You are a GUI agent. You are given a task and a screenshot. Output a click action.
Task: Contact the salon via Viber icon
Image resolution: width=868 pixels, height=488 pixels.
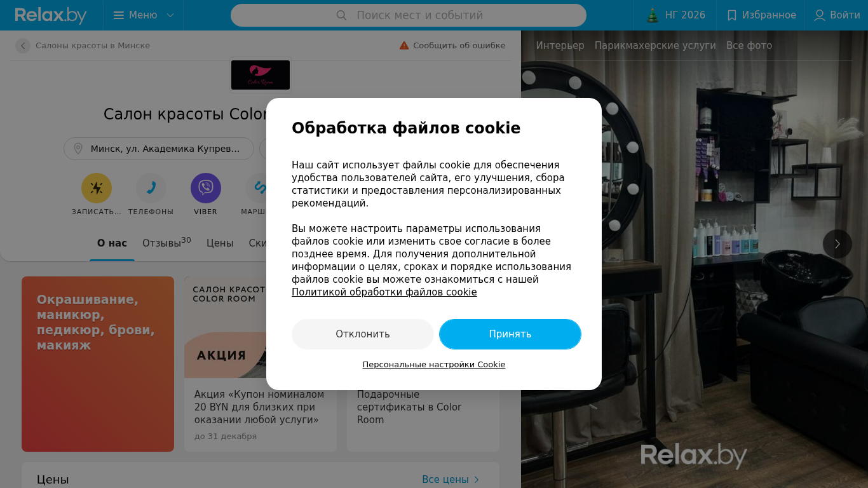click(x=206, y=188)
